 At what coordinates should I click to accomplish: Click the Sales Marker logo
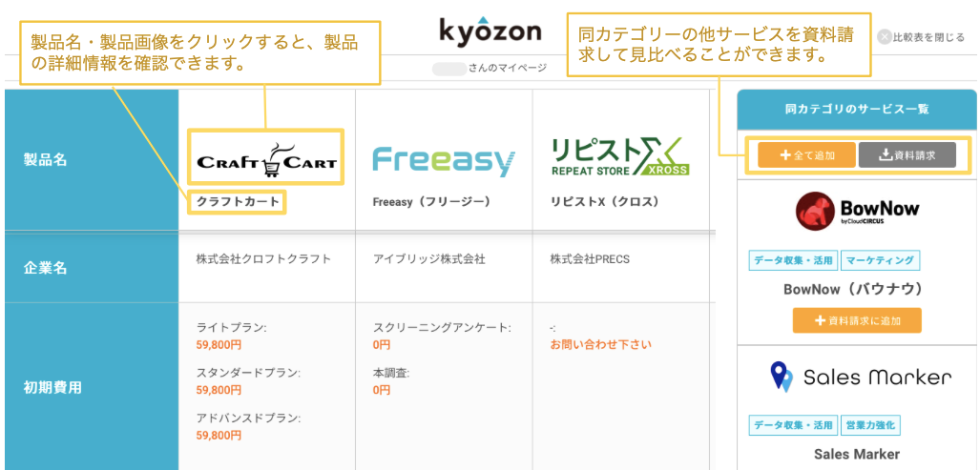pyautogui.click(x=856, y=378)
